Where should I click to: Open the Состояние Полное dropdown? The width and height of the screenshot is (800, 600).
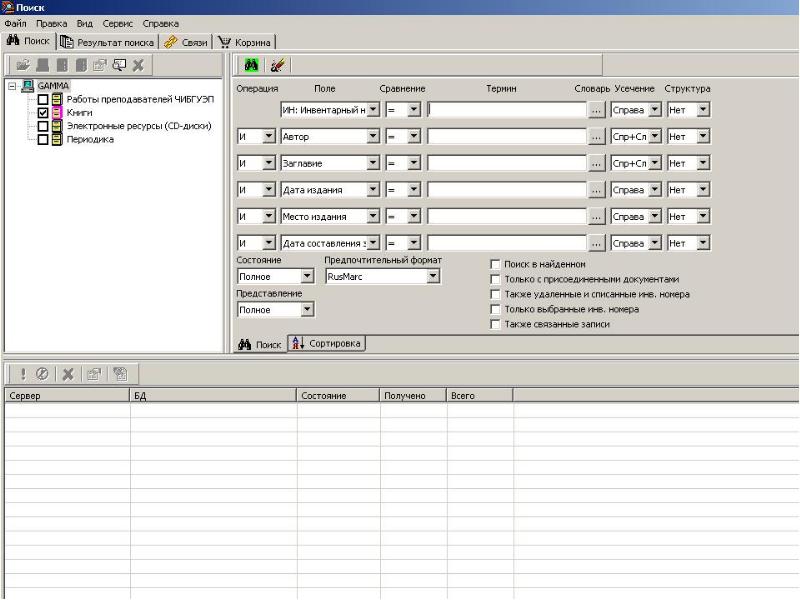tap(307, 276)
